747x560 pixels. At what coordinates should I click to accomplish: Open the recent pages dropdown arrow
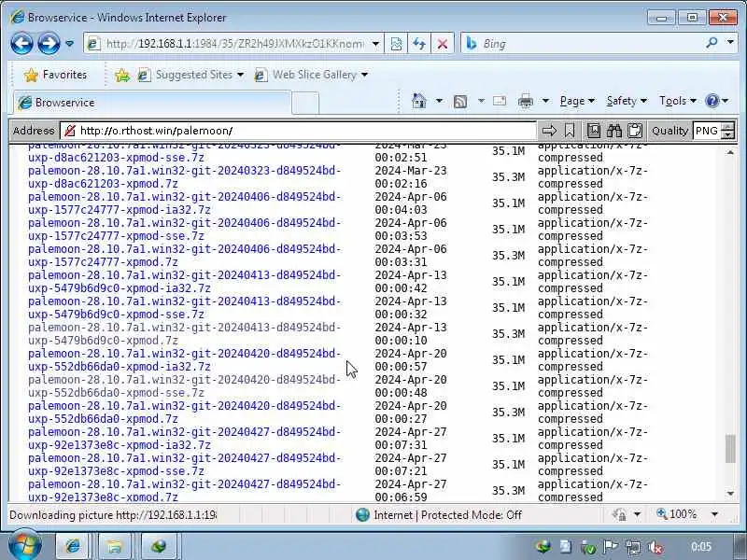click(69, 44)
